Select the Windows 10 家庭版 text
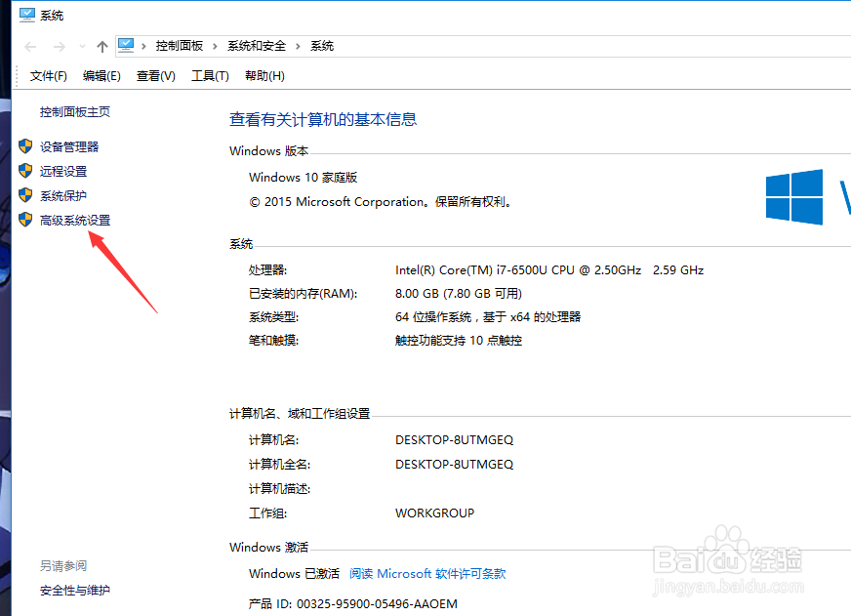 (x=303, y=178)
